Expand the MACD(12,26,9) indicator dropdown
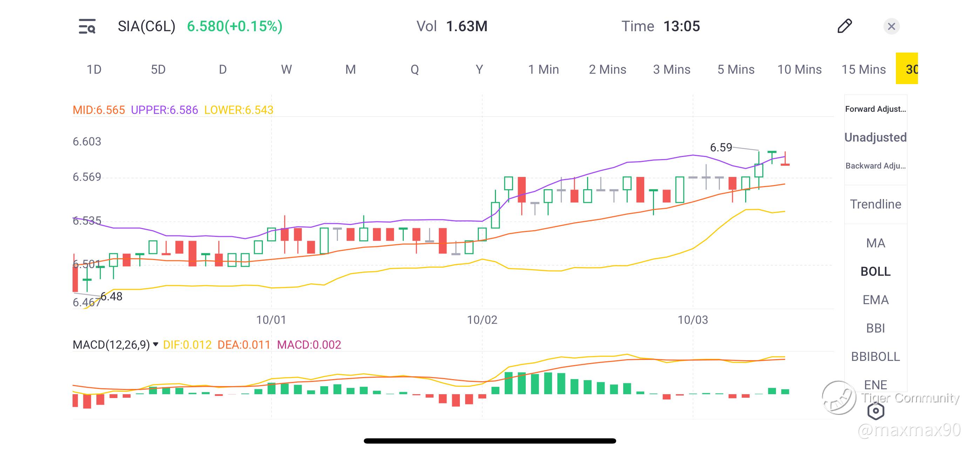Viewport: 980px width, 452px height. point(155,345)
